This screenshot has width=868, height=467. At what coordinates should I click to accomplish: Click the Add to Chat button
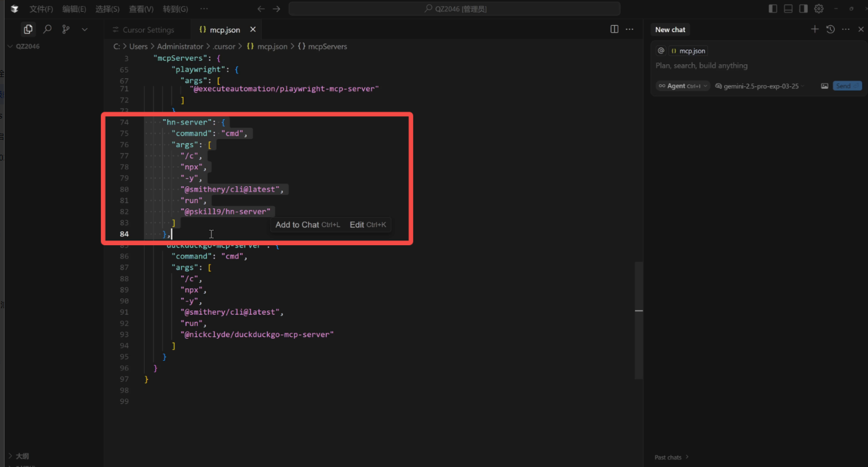click(298, 224)
